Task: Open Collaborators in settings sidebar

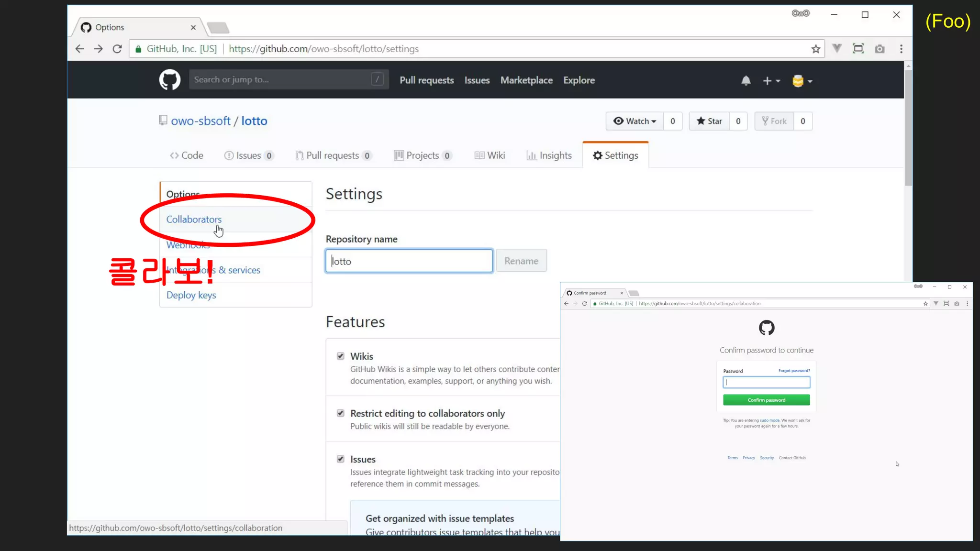Action: pyautogui.click(x=194, y=220)
